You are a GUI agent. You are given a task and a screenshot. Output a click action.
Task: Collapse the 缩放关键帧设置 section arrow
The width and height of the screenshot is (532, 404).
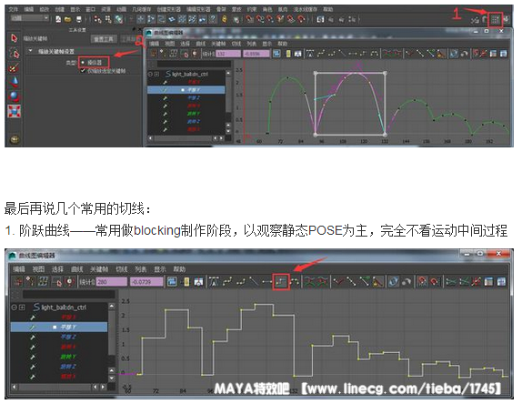pos(30,51)
